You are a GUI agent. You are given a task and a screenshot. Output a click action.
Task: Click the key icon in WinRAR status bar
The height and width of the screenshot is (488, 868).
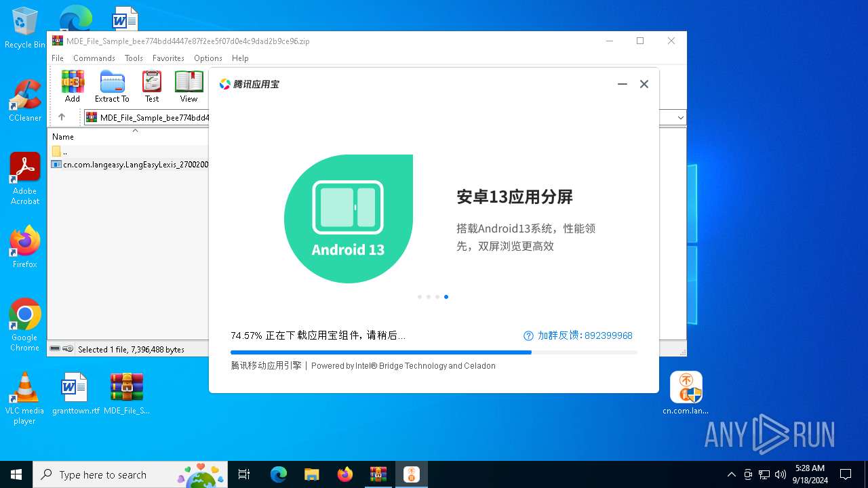click(x=68, y=349)
